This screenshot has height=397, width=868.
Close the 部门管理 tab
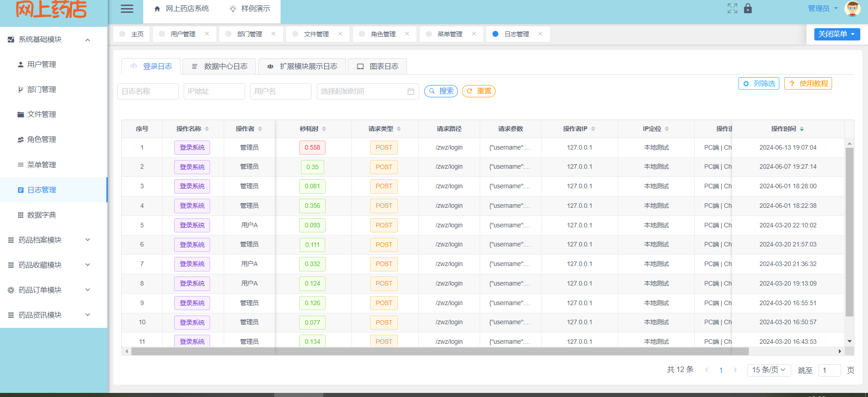pos(273,34)
